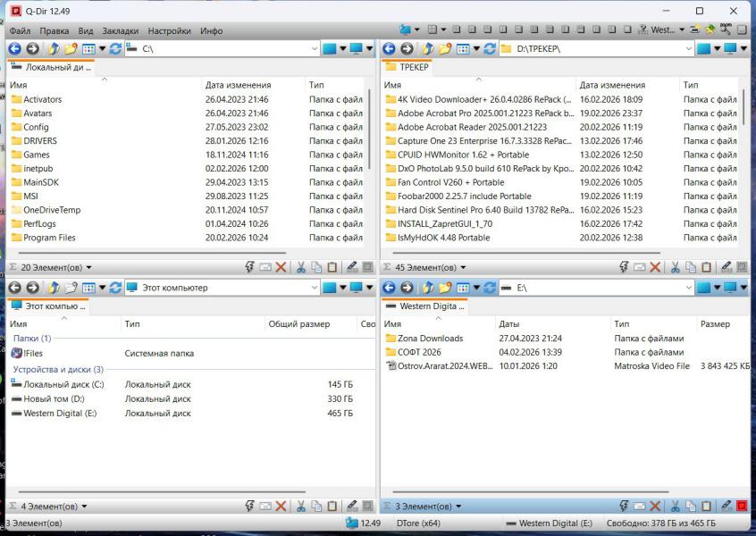Click the paste clipboard icon in the bottom-left pane
Viewport: 756px width, 536px height.
coord(332,507)
